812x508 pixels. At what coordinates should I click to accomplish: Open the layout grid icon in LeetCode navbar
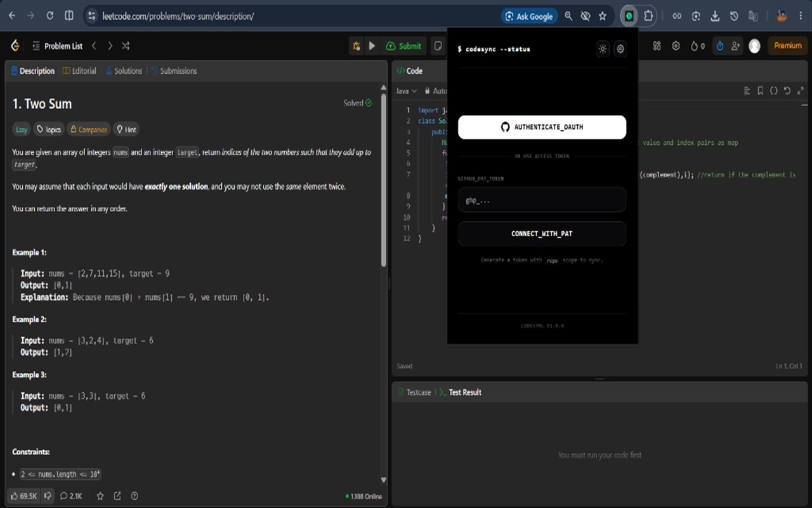pos(657,46)
